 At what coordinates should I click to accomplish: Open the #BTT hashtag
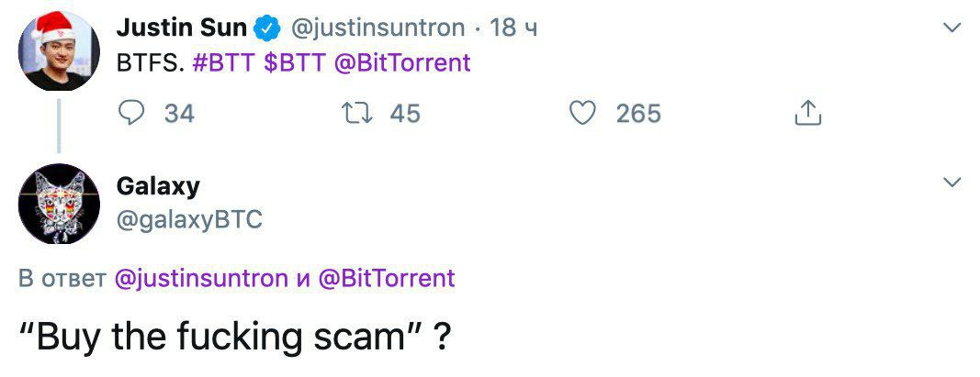tap(224, 63)
